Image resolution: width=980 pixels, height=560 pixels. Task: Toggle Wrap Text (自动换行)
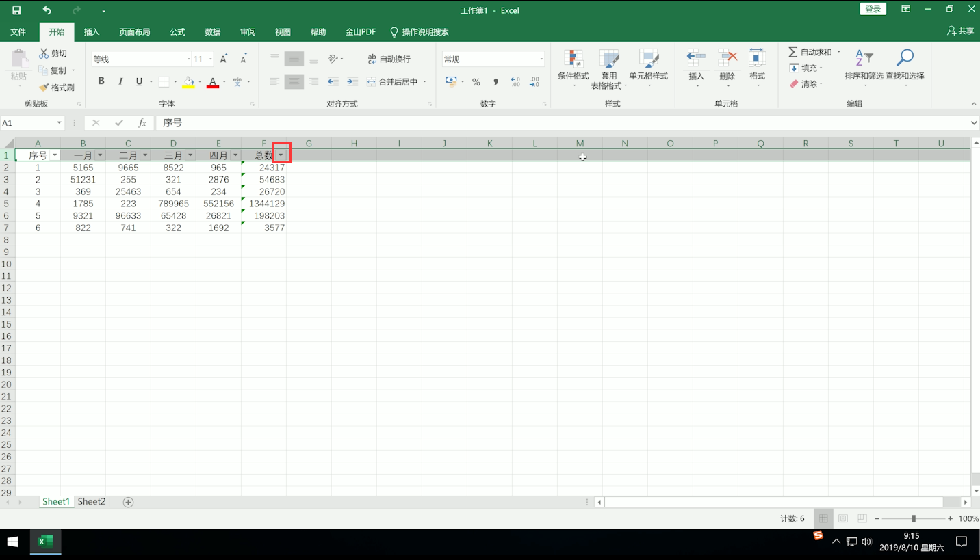tap(389, 59)
